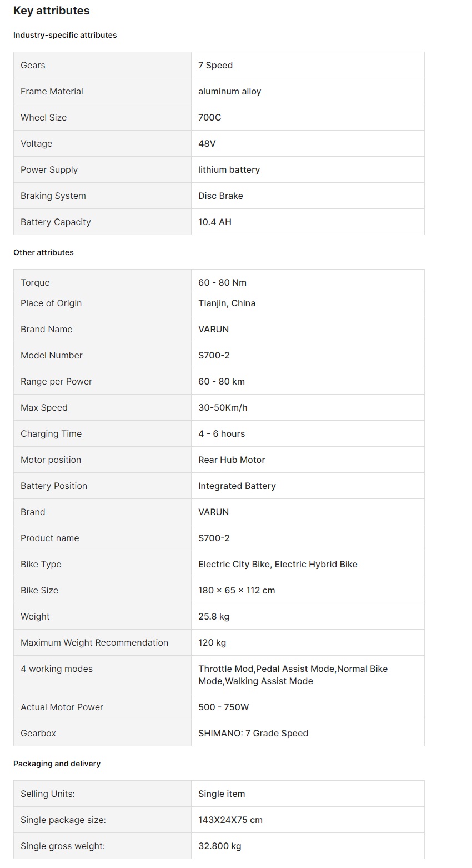Screen dimensions: 472x868
Task: Click the Industry-specific attributes subheading
Action: (65, 35)
